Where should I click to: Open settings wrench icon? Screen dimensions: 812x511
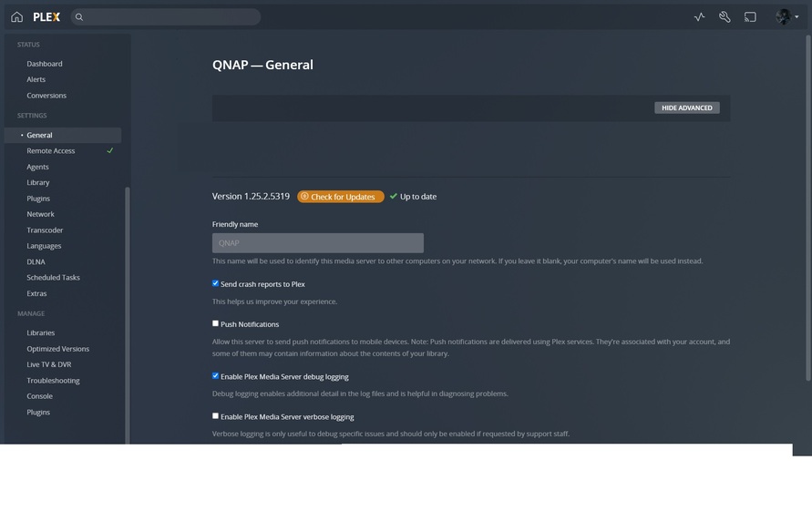(x=725, y=17)
